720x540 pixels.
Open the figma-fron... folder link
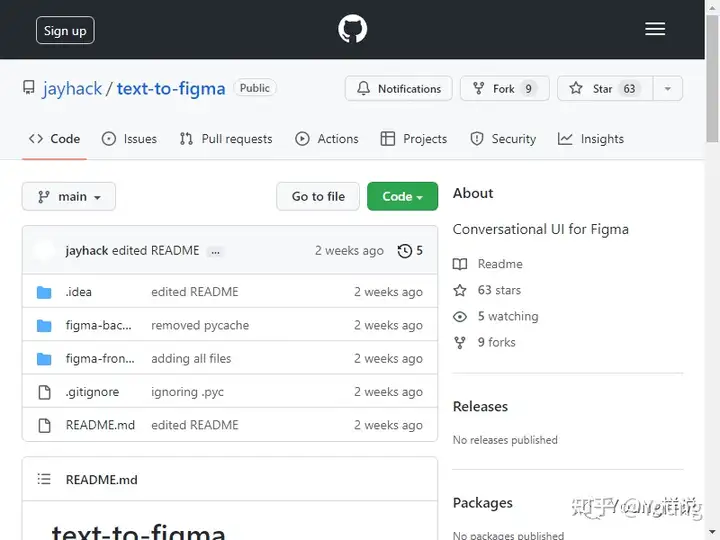coord(100,359)
